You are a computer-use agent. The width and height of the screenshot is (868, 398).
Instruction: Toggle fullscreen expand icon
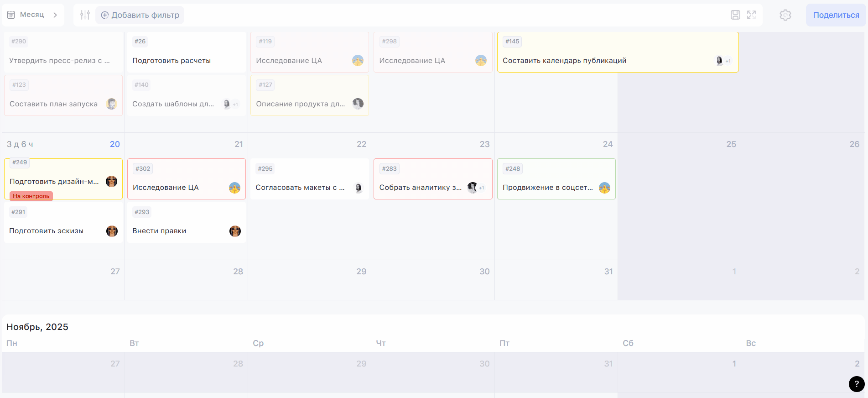tap(751, 15)
